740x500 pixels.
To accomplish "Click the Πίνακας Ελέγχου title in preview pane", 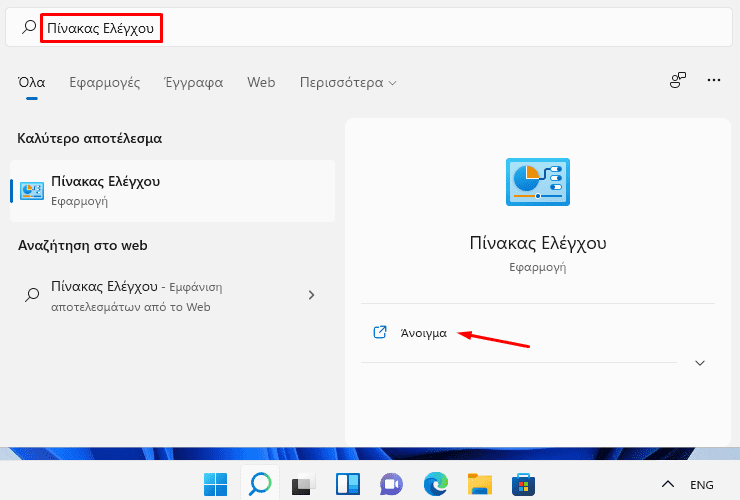I will click(x=538, y=243).
